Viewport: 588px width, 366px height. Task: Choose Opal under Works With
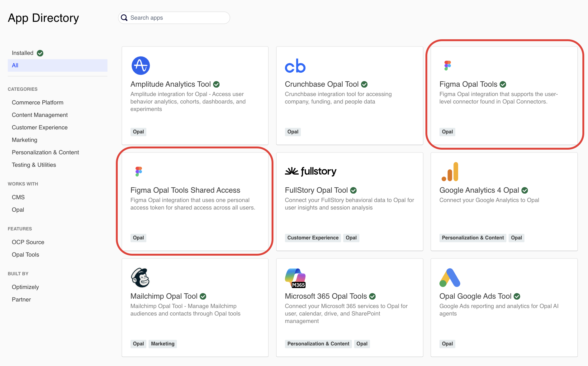coord(18,210)
